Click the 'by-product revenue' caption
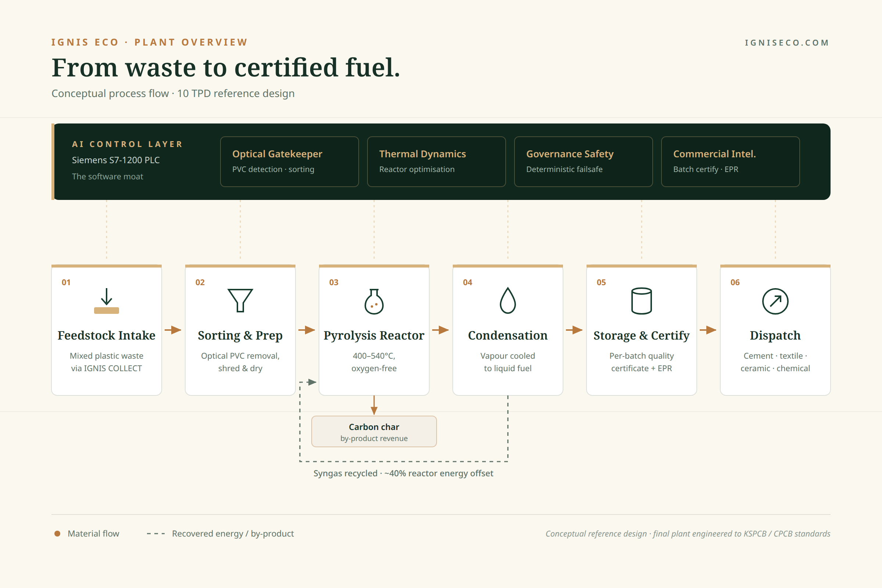The height and width of the screenshot is (588, 882). 374,438
